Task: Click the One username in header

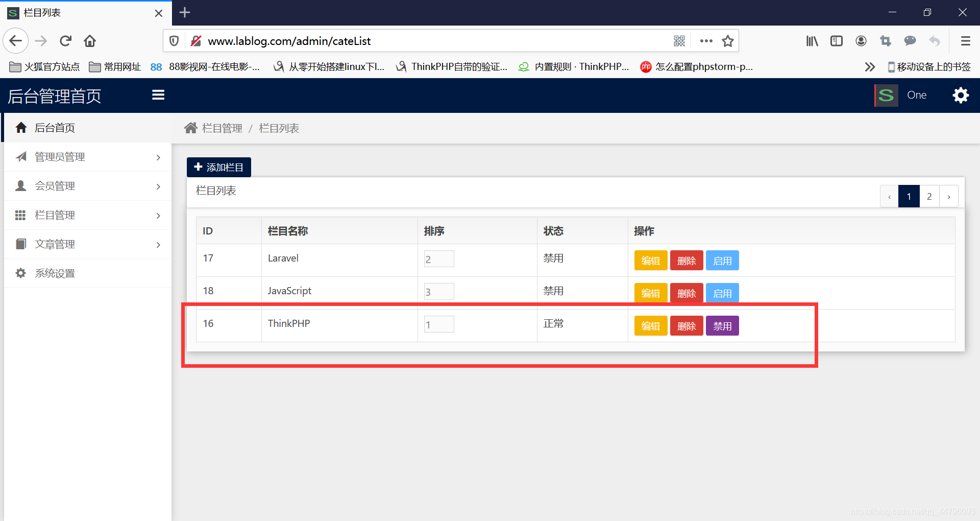Action: point(917,95)
